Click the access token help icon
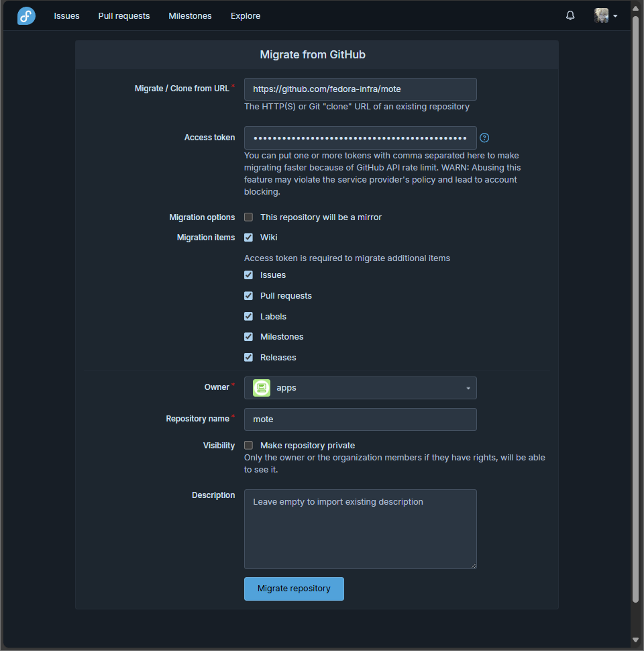Screen dimensions: 644x651 (x=484, y=138)
